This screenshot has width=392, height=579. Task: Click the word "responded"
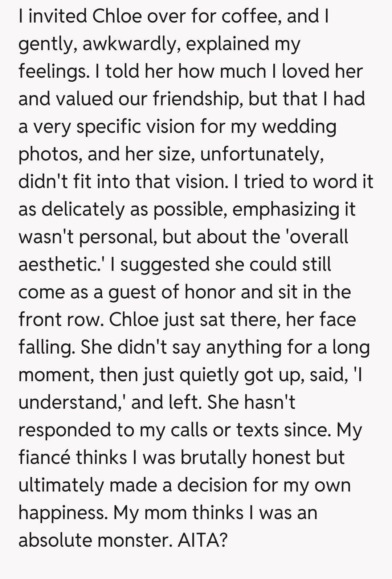pyautogui.click(x=64, y=430)
